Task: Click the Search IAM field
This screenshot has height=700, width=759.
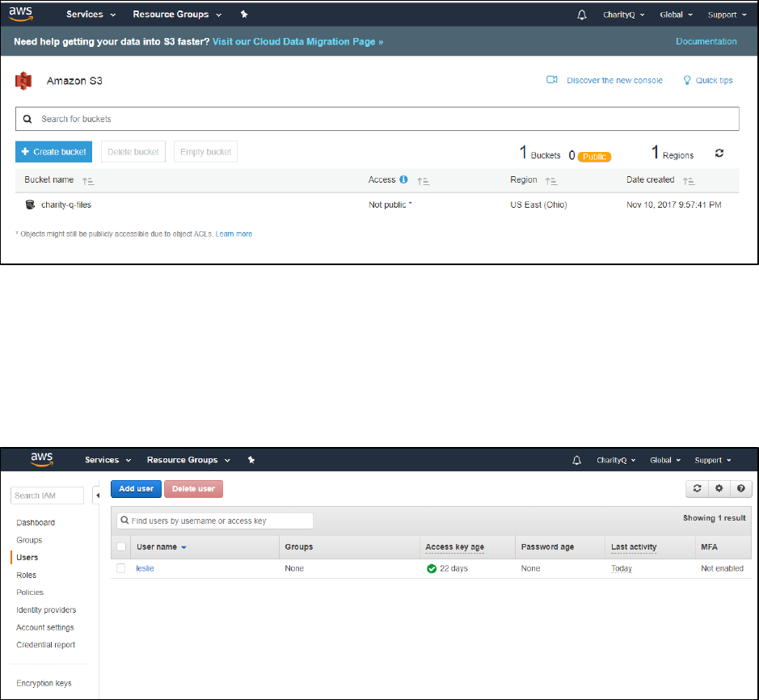Action: pyautogui.click(x=47, y=495)
